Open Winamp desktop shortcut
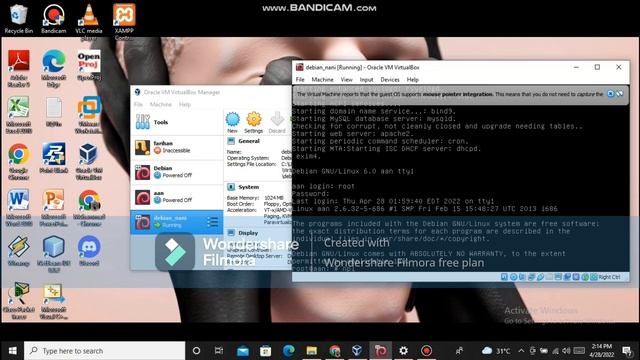 (18, 251)
